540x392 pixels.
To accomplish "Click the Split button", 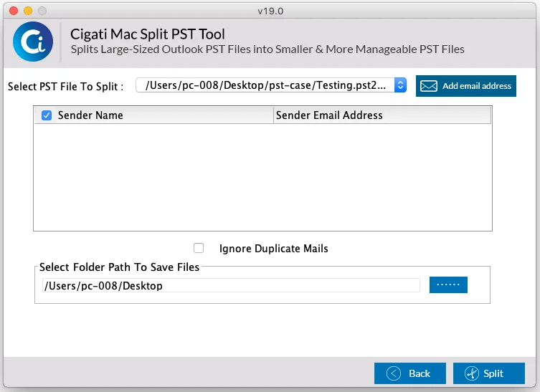I will [489, 373].
